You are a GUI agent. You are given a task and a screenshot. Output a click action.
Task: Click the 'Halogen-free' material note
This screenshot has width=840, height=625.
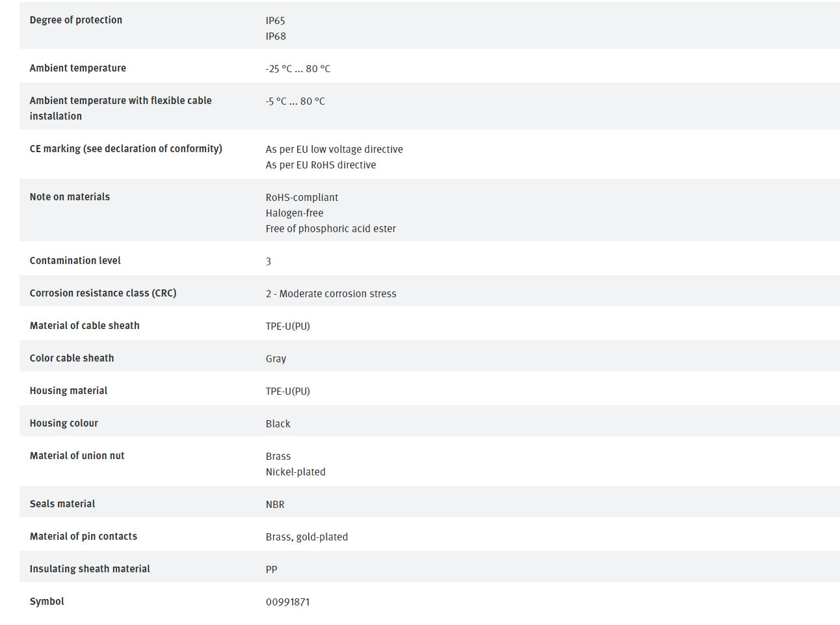click(x=294, y=213)
